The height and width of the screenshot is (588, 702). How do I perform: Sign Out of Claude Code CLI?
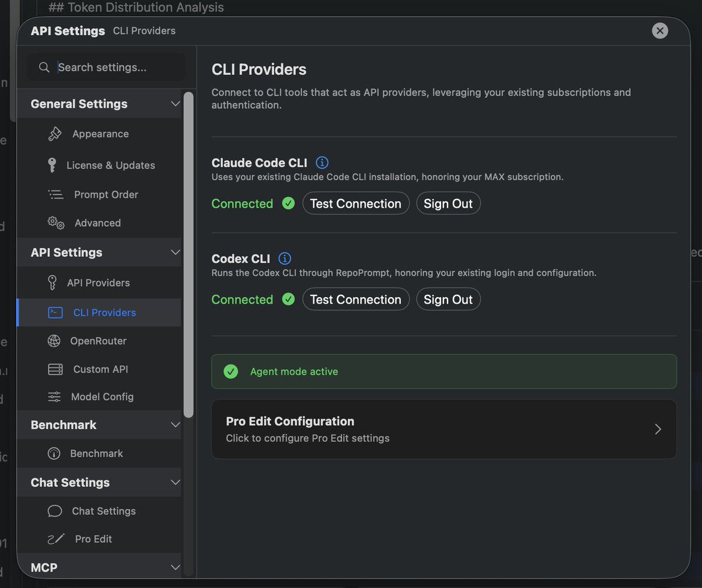[448, 203]
